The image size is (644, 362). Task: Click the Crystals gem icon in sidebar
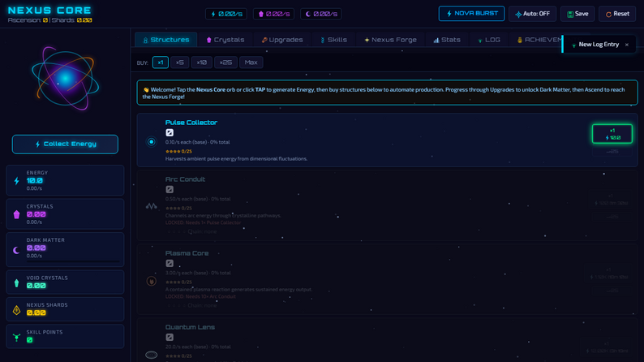(16, 214)
